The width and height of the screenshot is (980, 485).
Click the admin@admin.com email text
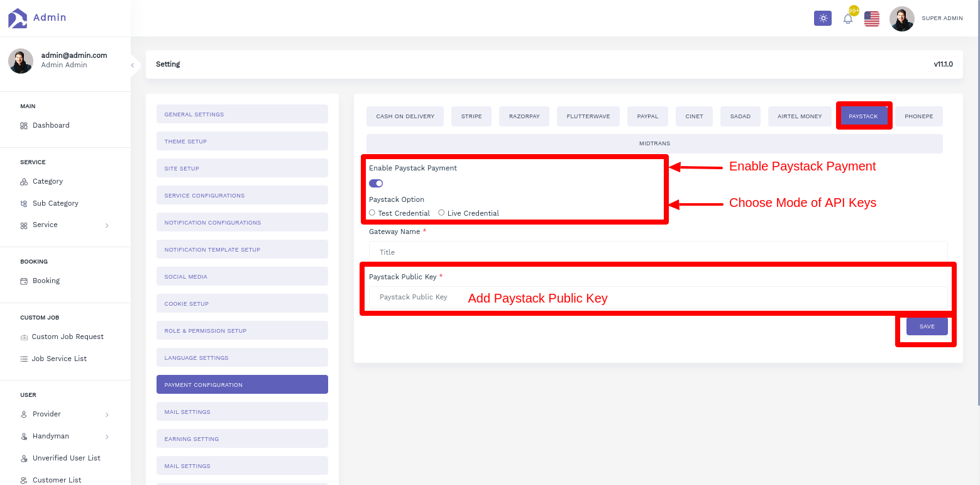click(74, 55)
